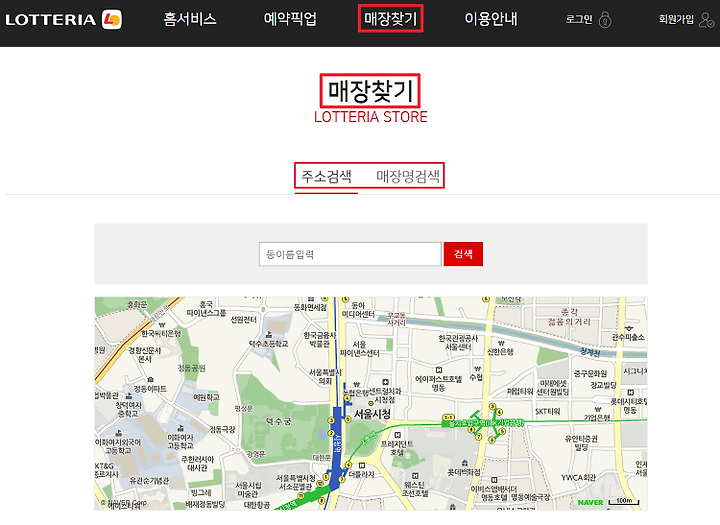This screenshot has height=525, width=720.
Task: Click the YWCA회관 label on the map
Action: pos(579,478)
